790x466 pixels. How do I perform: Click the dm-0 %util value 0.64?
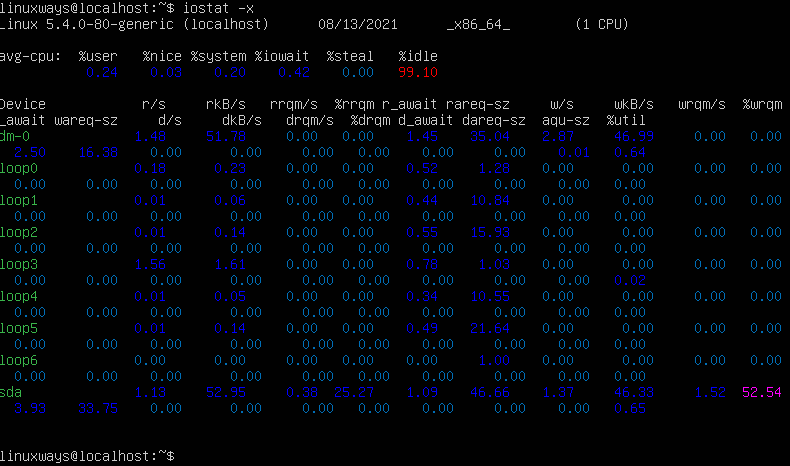[x=630, y=153]
